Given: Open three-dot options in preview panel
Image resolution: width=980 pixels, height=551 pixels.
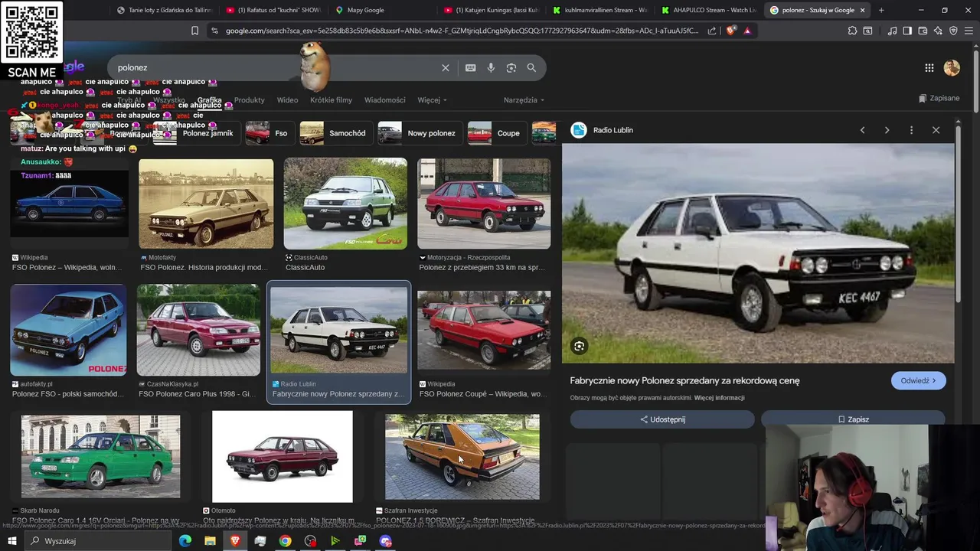Looking at the screenshot, I should tap(911, 130).
